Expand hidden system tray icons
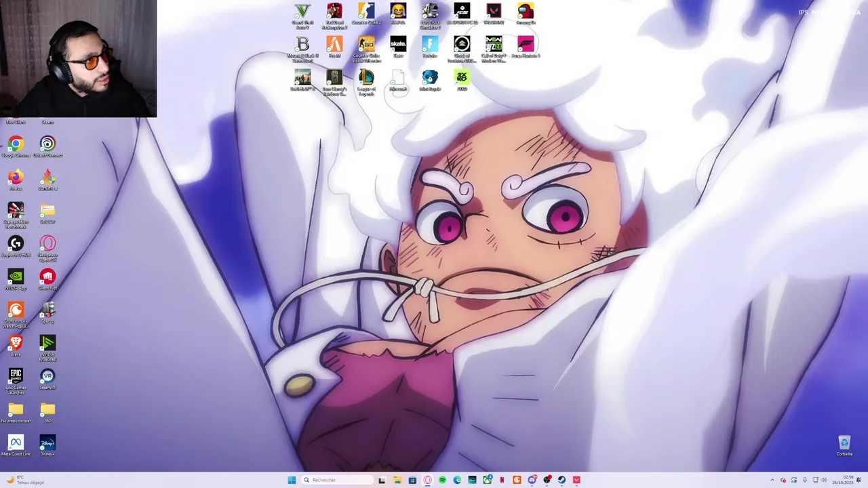Image resolution: width=868 pixels, height=488 pixels. tap(772, 480)
